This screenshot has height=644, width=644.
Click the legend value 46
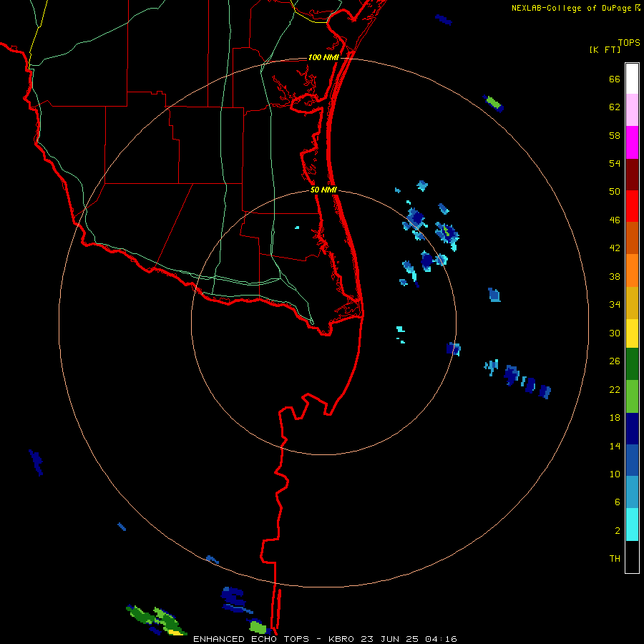615,220
